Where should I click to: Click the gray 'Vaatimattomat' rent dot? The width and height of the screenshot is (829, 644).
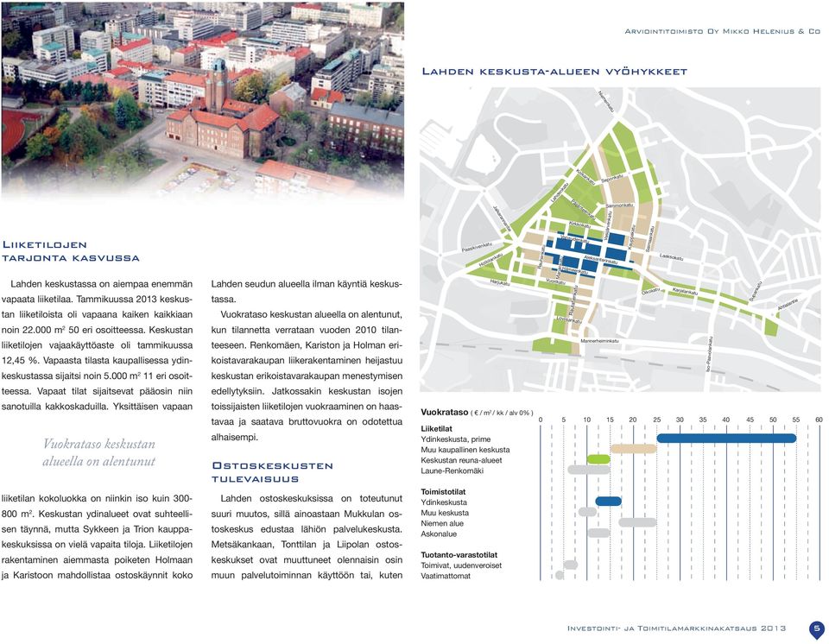click(x=560, y=575)
